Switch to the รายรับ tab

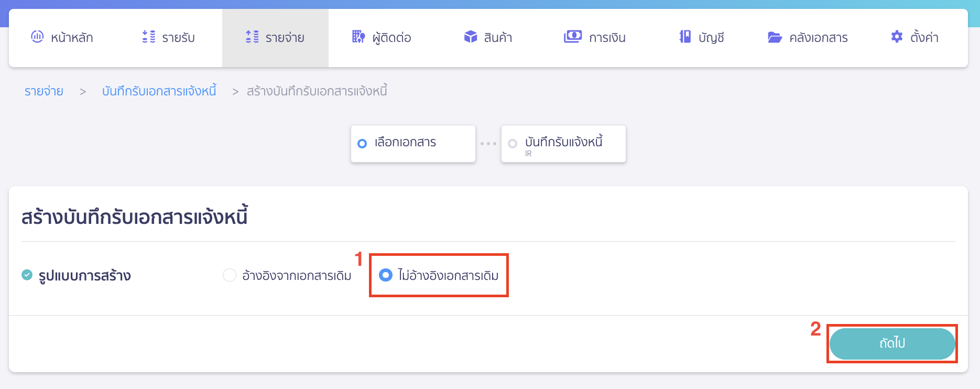168,37
